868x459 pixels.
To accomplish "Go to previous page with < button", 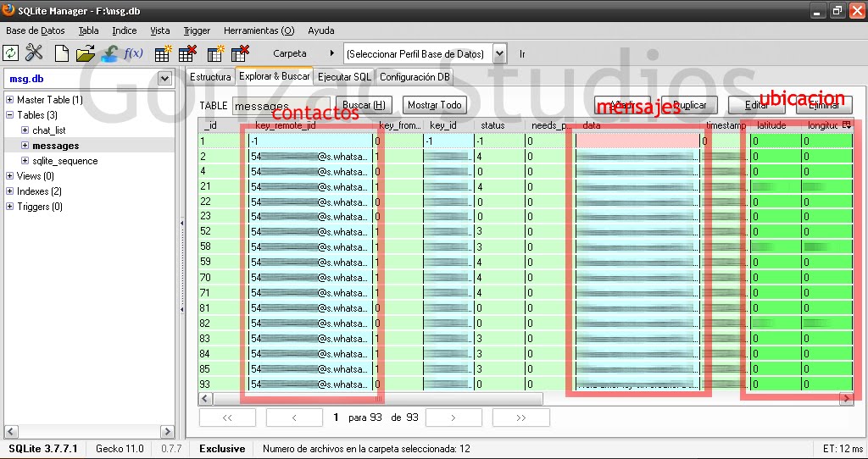I will pos(294,418).
